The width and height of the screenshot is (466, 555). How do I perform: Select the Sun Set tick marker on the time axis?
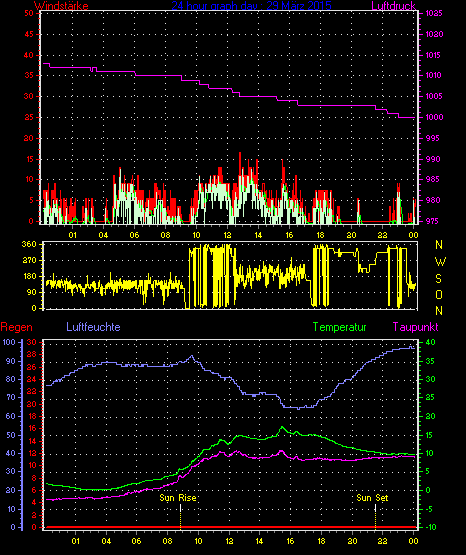[375, 517]
